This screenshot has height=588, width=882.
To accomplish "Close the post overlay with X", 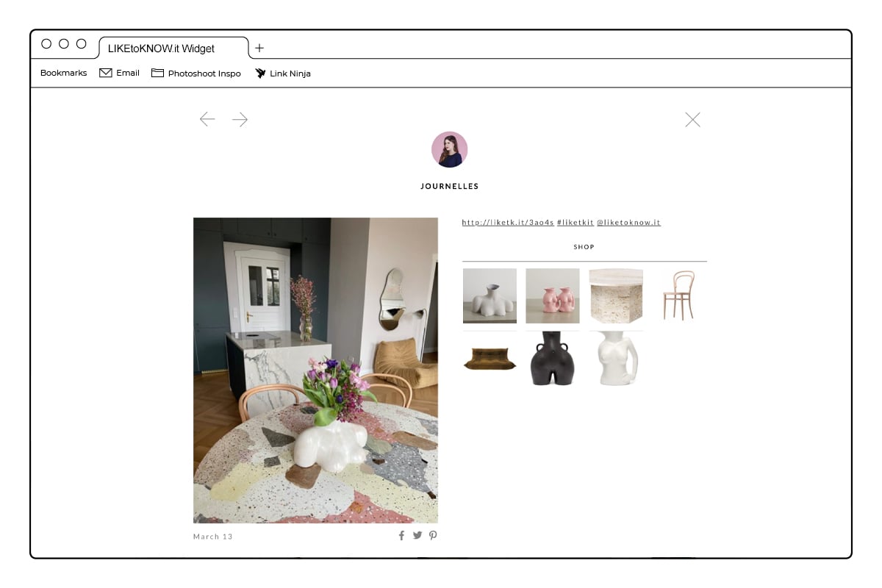I will point(692,120).
